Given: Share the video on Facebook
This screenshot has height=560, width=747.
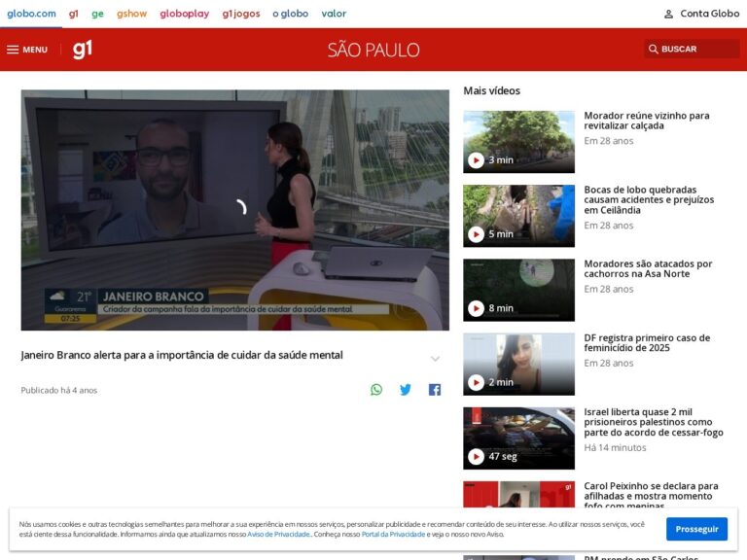Looking at the screenshot, I should tap(435, 390).
